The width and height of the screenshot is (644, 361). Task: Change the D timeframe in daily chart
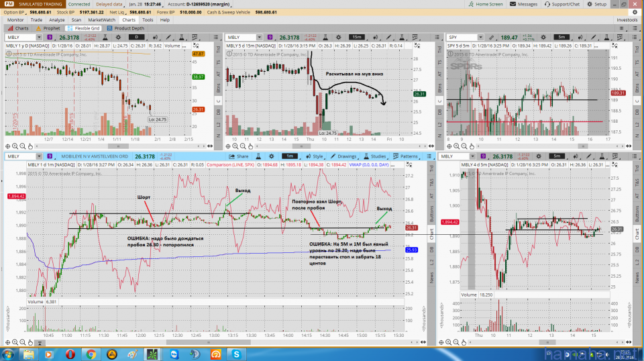tap(136, 38)
